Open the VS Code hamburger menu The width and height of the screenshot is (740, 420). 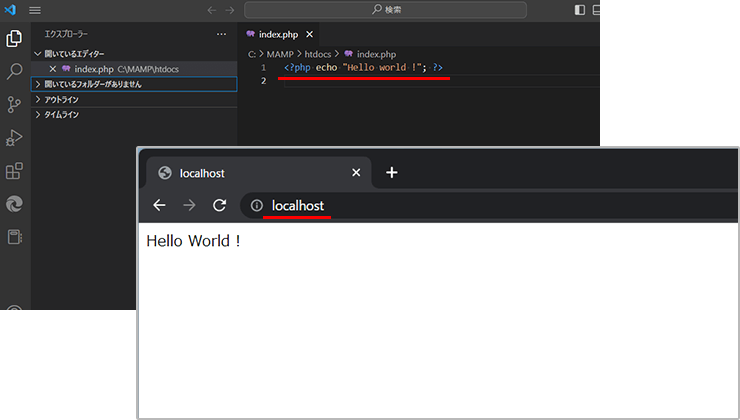(x=35, y=10)
